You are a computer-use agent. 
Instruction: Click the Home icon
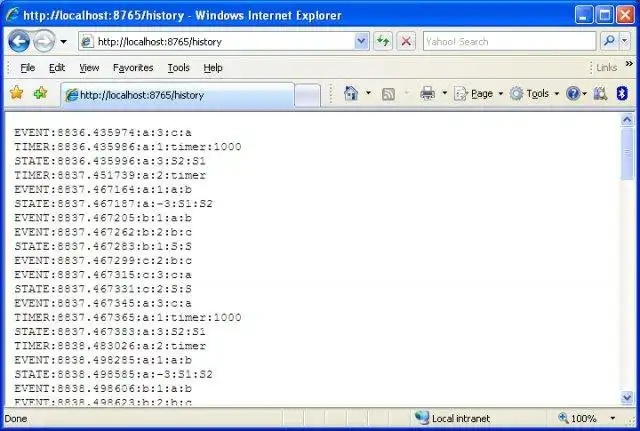(x=351, y=93)
